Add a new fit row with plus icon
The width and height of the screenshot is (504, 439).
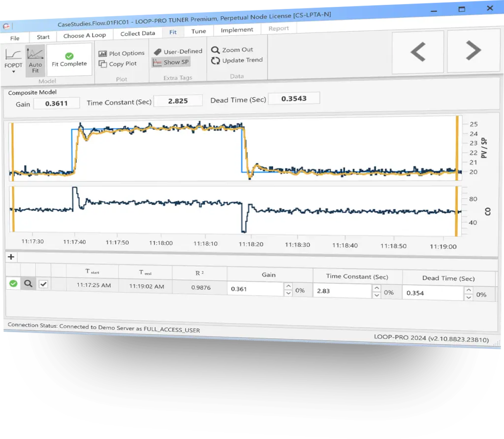coord(11,257)
